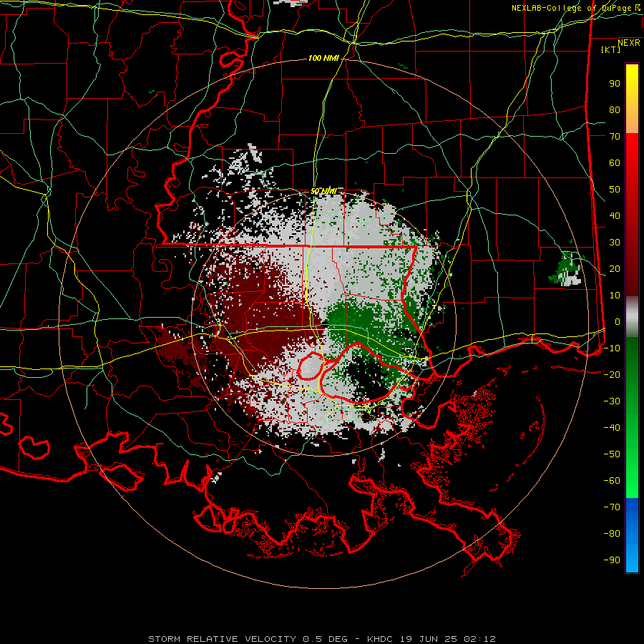Click the -70 value on velocity scale
The image size is (644, 644).
point(612,507)
